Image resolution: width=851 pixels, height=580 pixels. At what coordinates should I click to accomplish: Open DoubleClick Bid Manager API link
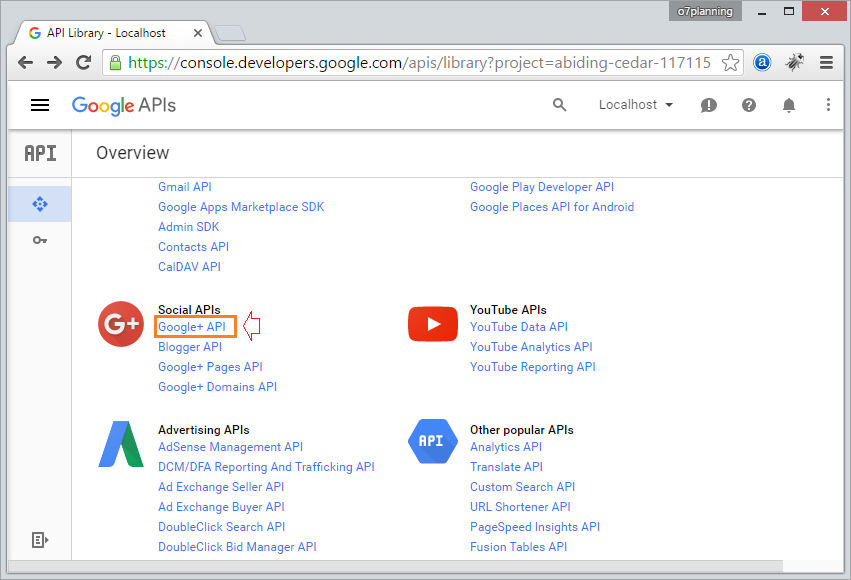click(237, 547)
